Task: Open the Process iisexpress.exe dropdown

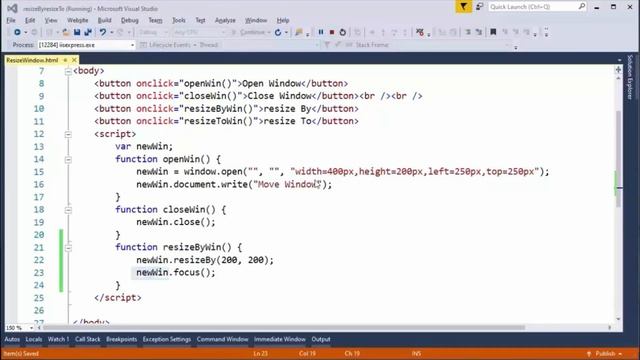Action: 132,45
